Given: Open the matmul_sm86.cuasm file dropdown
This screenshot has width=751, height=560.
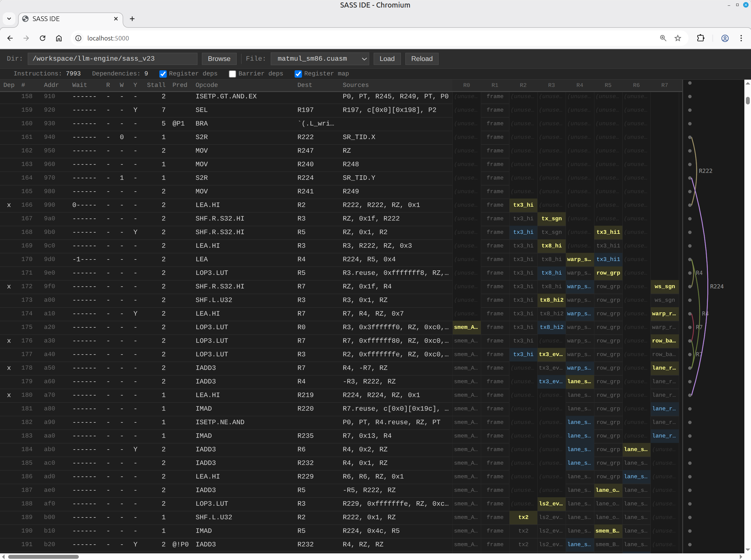Looking at the screenshot, I should tap(320, 59).
